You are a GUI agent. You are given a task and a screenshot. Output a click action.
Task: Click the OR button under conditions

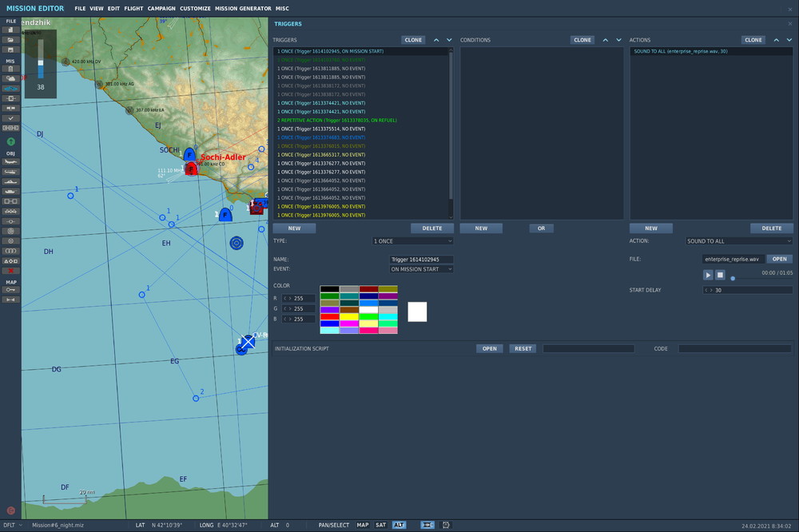coord(541,228)
